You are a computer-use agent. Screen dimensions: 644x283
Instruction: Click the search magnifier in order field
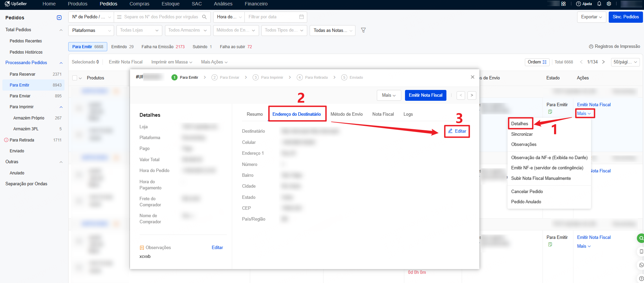[x=204, y=17]
